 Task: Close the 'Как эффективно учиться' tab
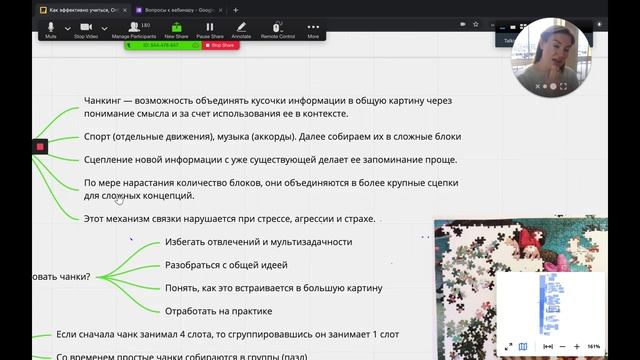pyautogui.click(x=125, y=10)
